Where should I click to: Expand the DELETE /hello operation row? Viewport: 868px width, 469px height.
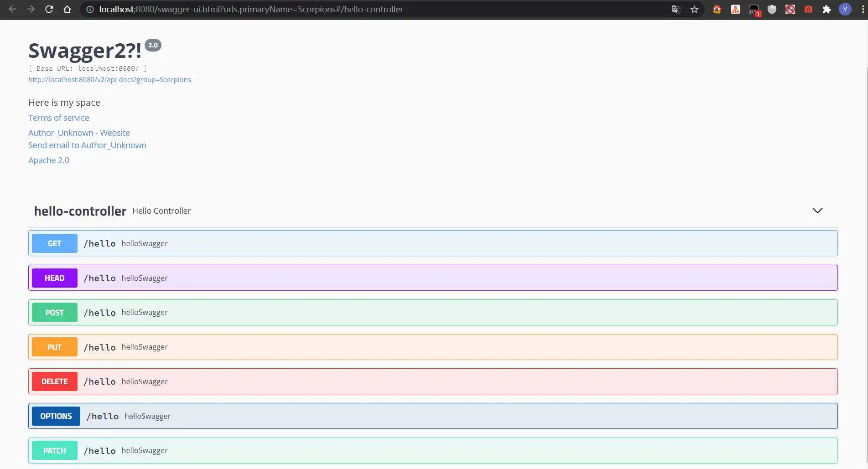click(432, 381)
